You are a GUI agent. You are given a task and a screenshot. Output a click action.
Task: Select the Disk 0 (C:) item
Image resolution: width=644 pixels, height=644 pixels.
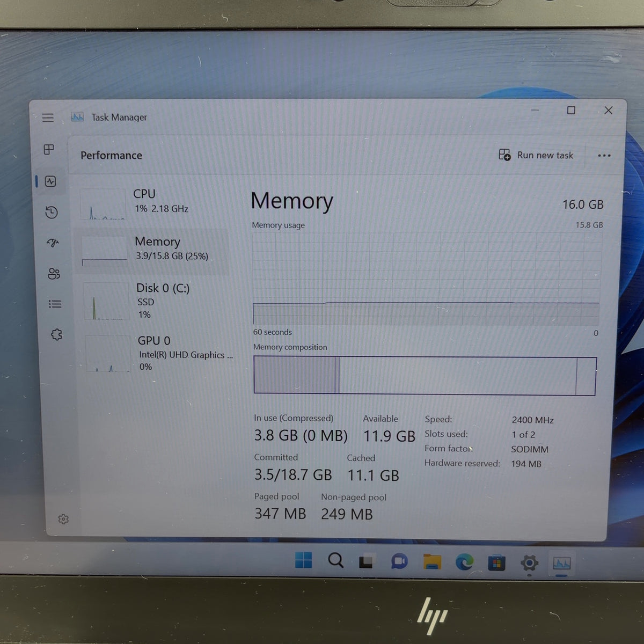pos(156,301)
